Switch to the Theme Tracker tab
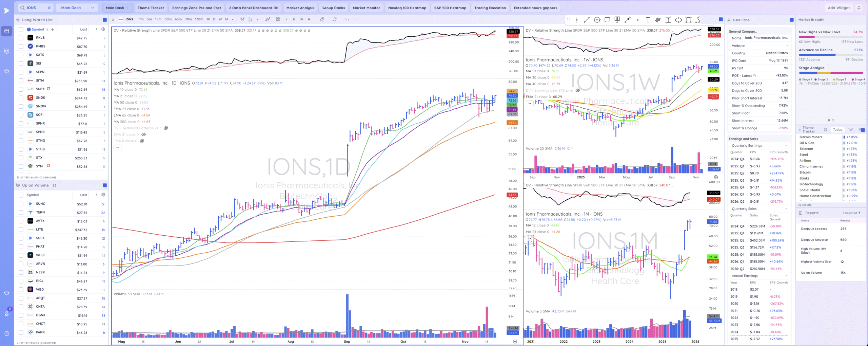The image size is (868, 346). [151, 8]
